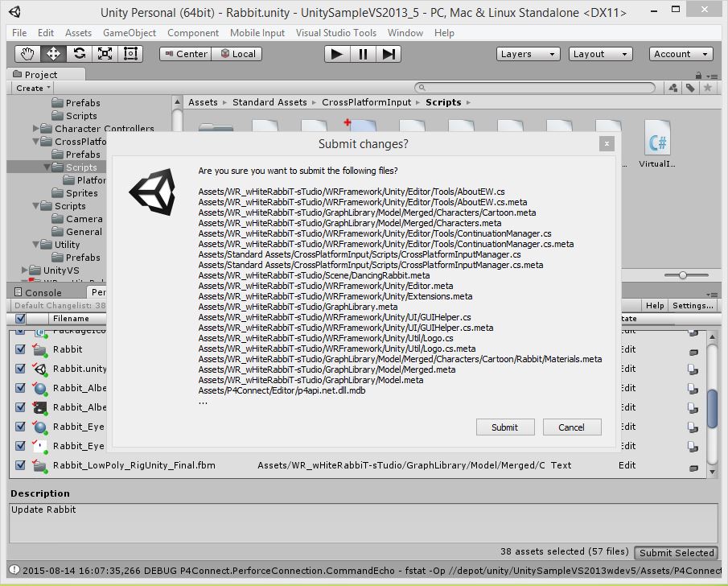Open the Window menu

click(x=405, y=33)
